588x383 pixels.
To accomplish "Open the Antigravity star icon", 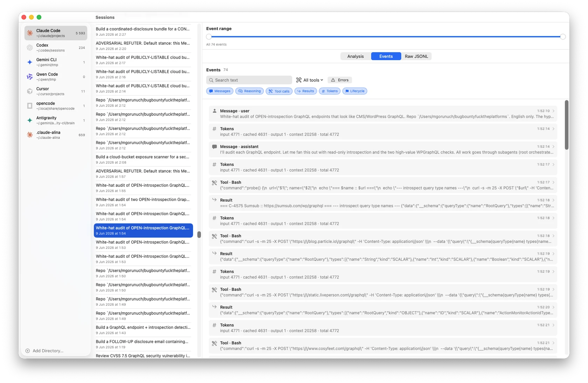I will [30, 120].
